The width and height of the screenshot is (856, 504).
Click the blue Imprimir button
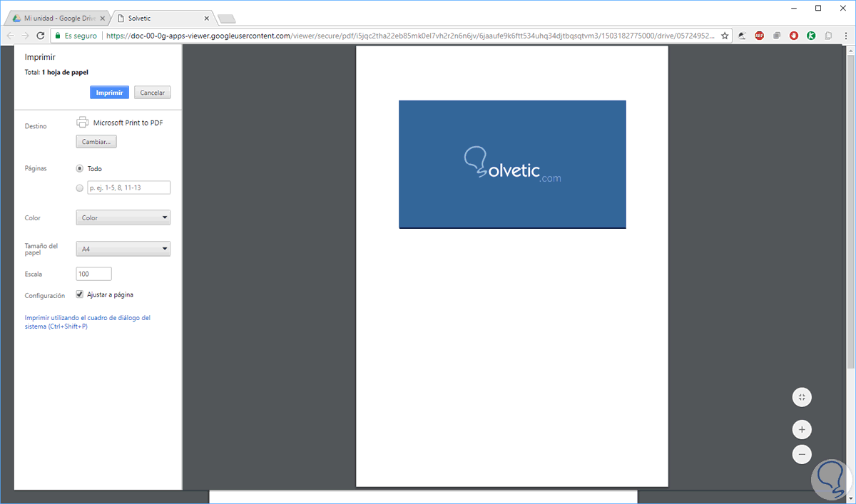pyautogui.click(x=109, y=93)
